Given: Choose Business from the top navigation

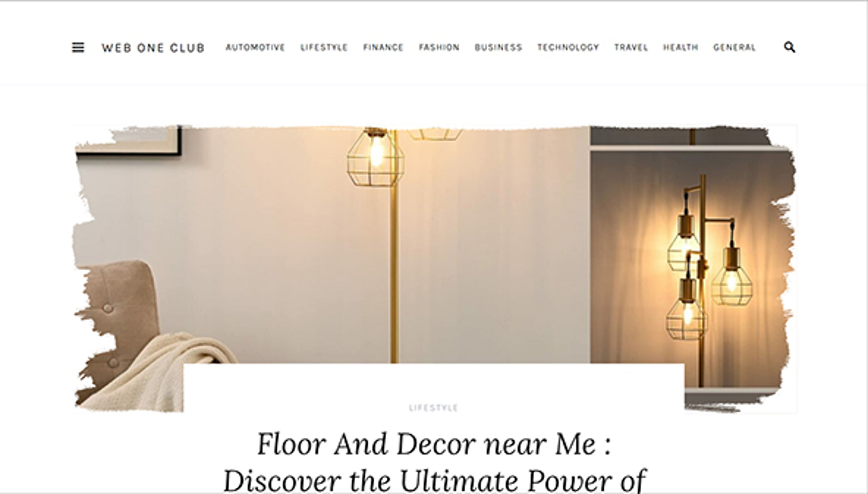Looking at the screenshot, I should coord(498,47).
